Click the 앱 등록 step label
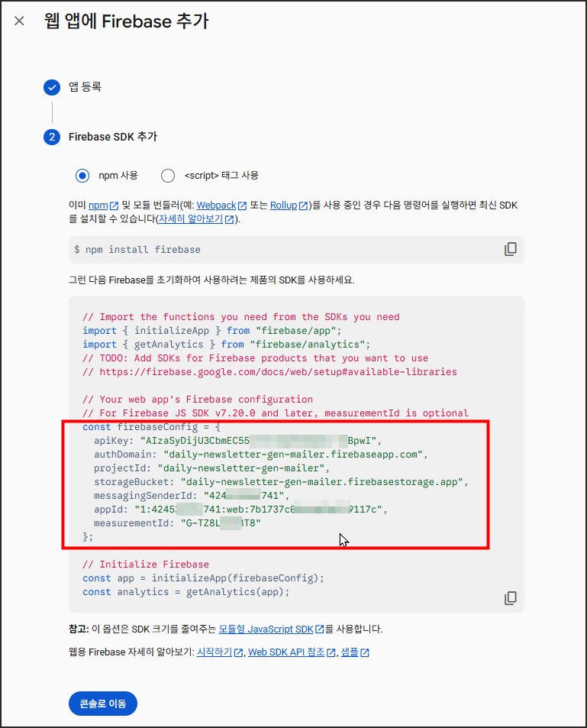The height and width of the screenshot is (728, 587). (85, 87)
